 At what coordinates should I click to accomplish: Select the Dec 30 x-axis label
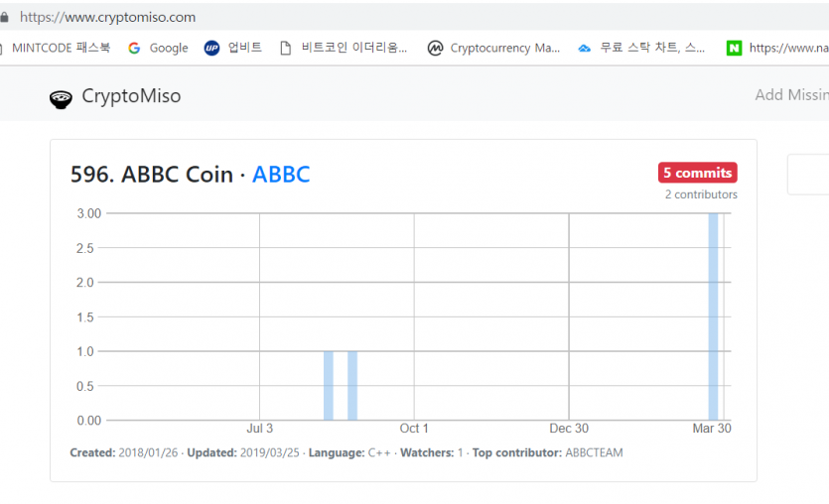point(569,429)
